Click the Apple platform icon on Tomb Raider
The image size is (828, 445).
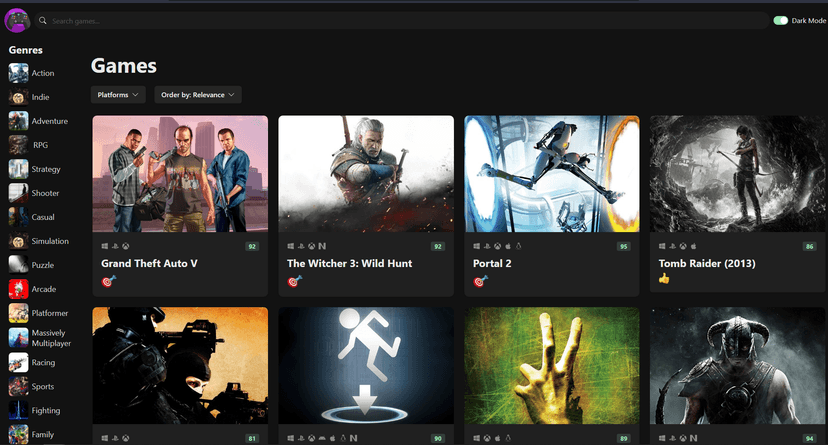[x=694, y=246]
